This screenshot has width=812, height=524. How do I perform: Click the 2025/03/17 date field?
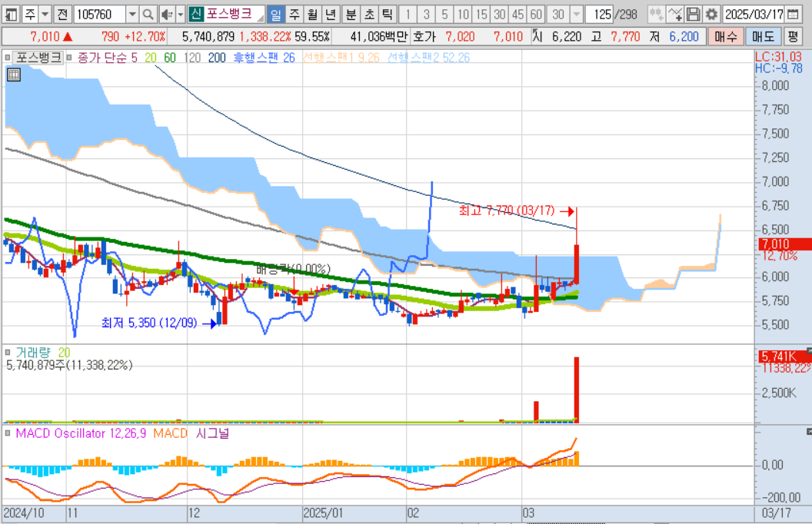pos(754,15)
